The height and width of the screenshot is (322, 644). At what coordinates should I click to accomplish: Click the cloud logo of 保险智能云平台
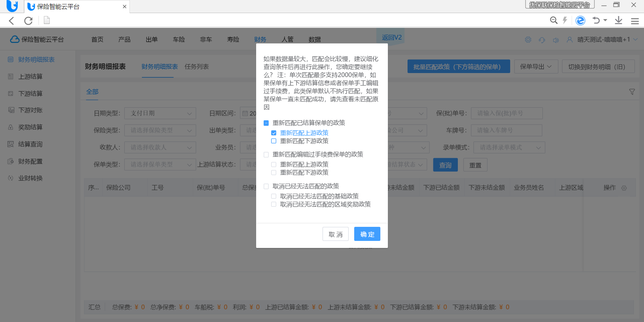(14, 39)
